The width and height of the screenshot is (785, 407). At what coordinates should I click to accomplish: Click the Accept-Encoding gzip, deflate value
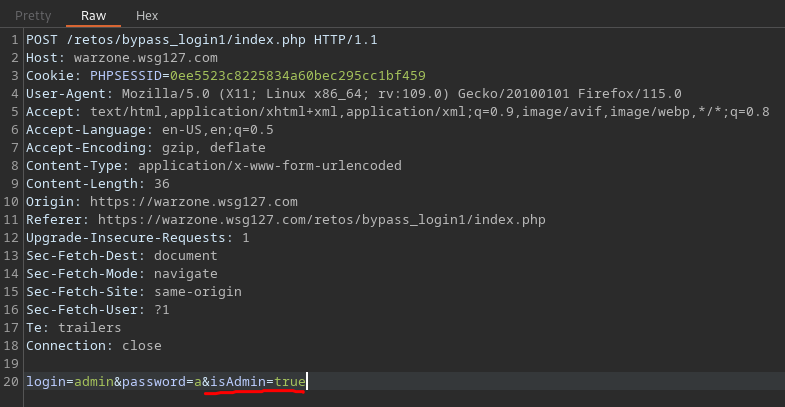tap(213, 147)
